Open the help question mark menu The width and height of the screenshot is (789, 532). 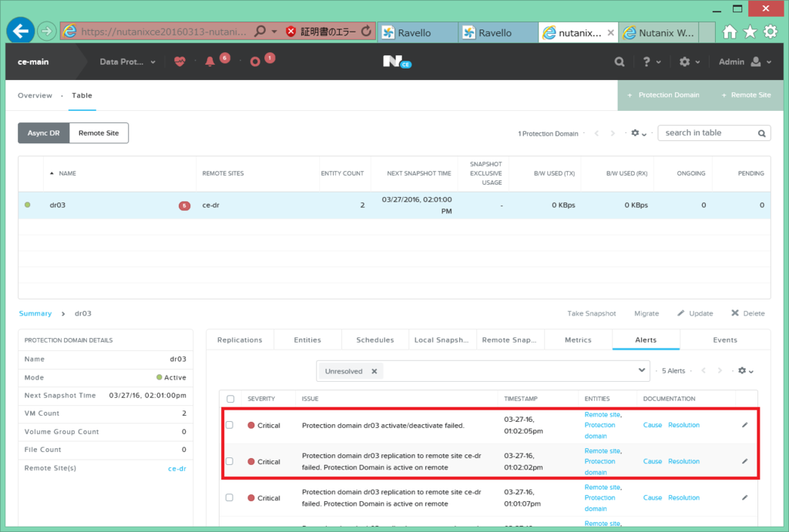point(651,62)
